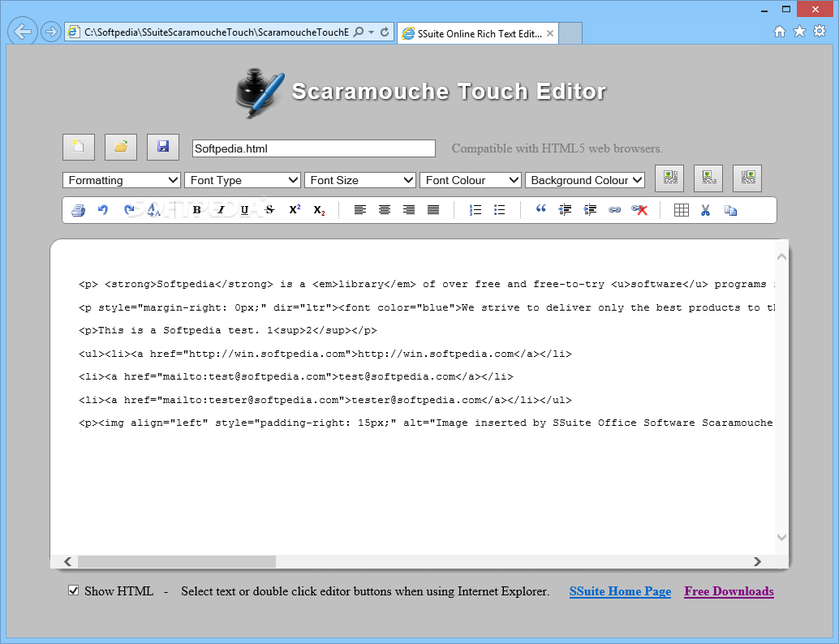Insert a numbered list

coord(475,210)
